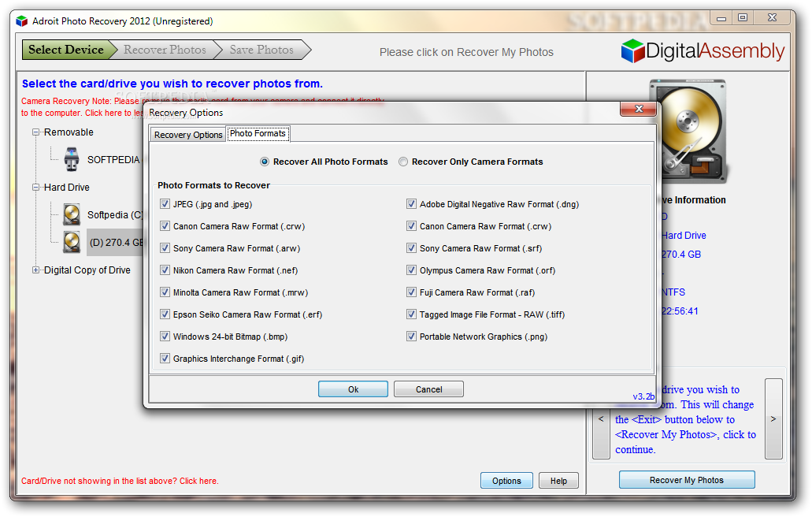Viewport: 812px width, 517px height.
Task: Show previous tip with left arrow
Action: (x=601, y=418)
